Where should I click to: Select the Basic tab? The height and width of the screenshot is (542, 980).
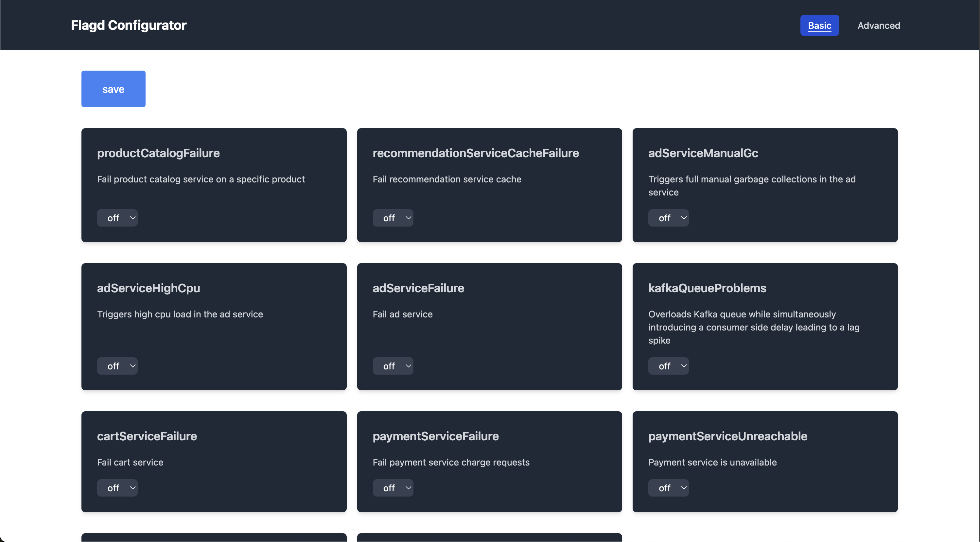[x=819, y=25]
